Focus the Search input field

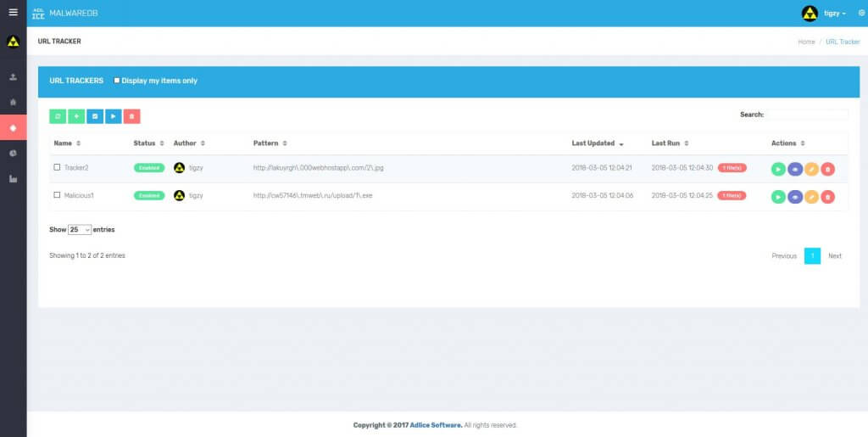point(807,115)
